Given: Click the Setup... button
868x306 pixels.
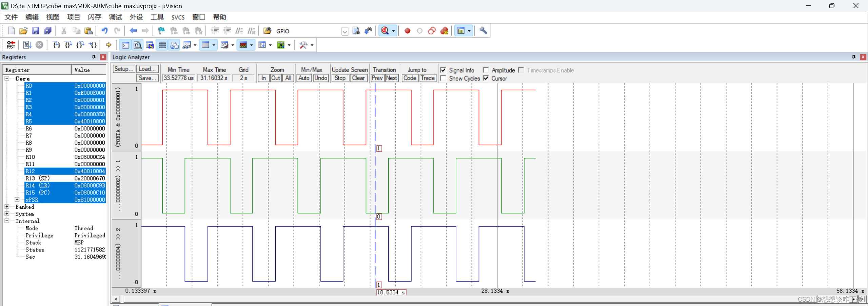Looking at the screenshot, I should point(124,69).
